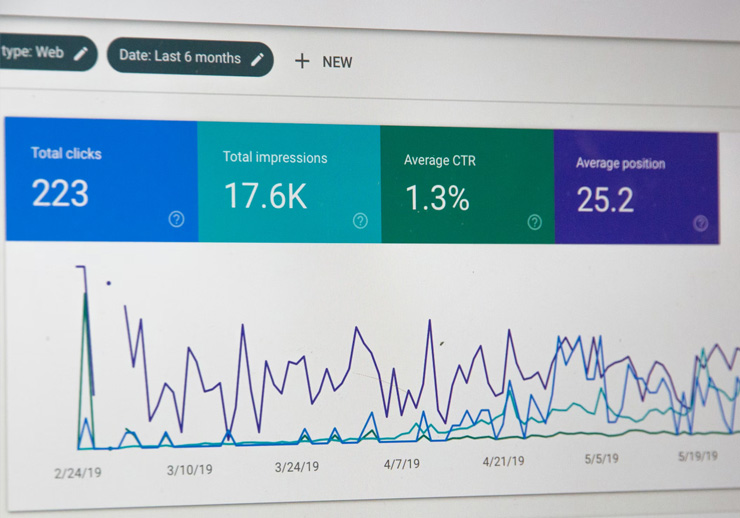Select the 4/7/19 date label on the chart
The image size is (740, 518).
click(404, 464)
